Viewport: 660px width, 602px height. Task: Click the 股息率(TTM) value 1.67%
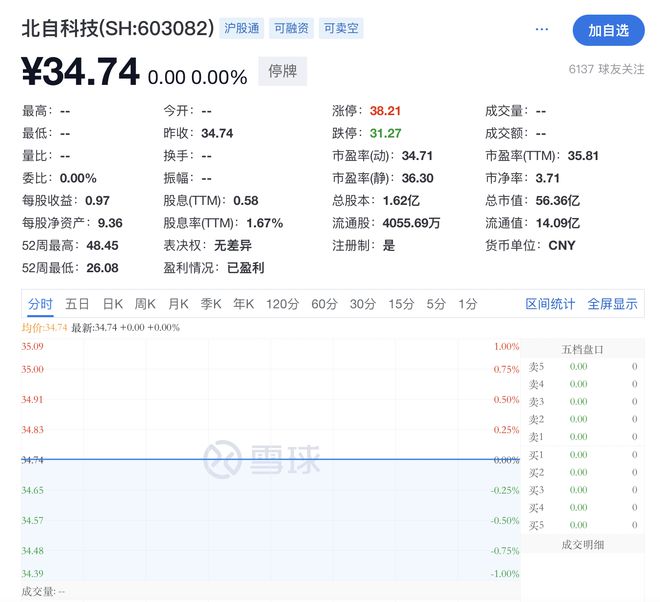pyautogui.click(x=265, y=223)
